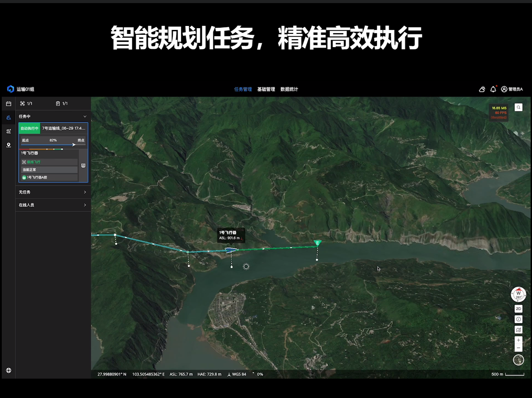Open the 数据统计 menu item

[289, 89]
